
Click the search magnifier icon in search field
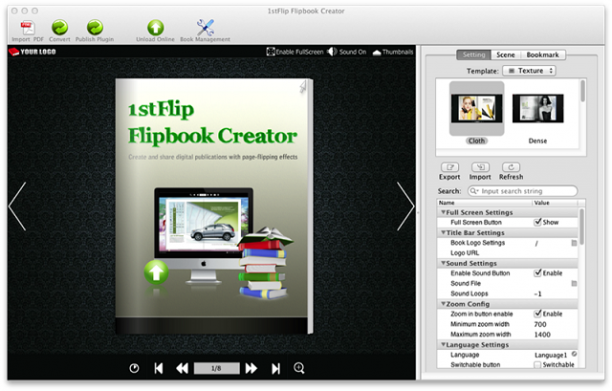click(x=474, y=191)
